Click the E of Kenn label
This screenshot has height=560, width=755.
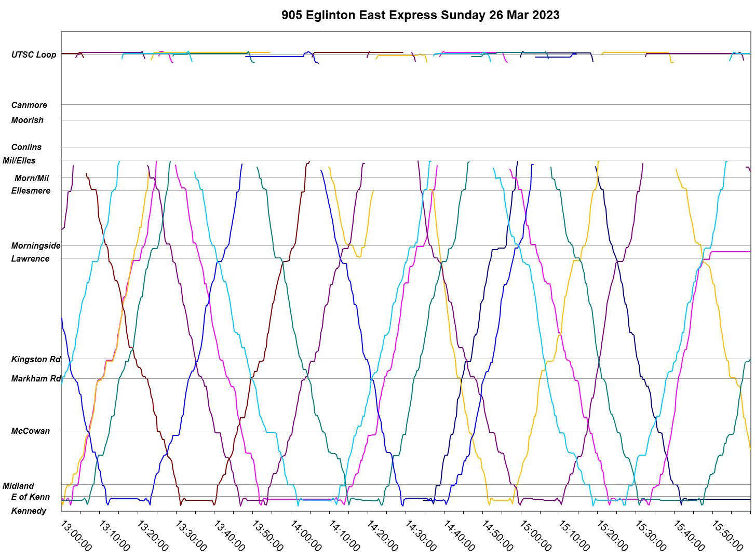pos(31,497)
